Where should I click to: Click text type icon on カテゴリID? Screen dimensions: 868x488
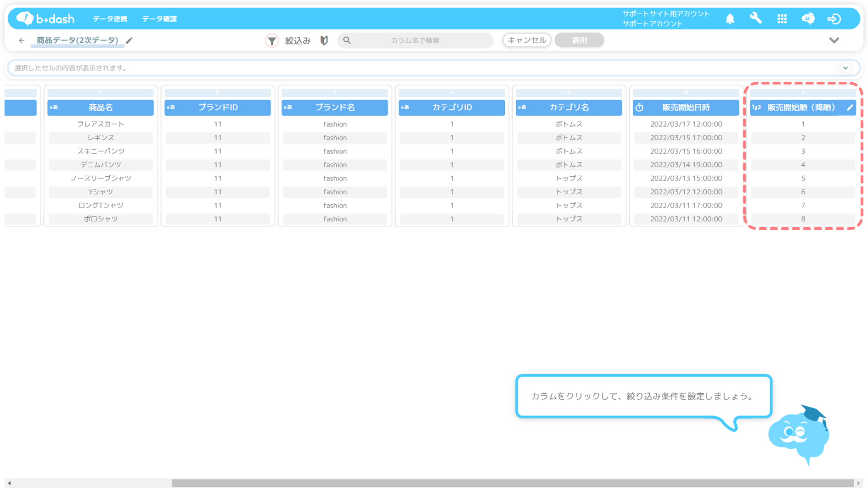[x=405, y=107]
